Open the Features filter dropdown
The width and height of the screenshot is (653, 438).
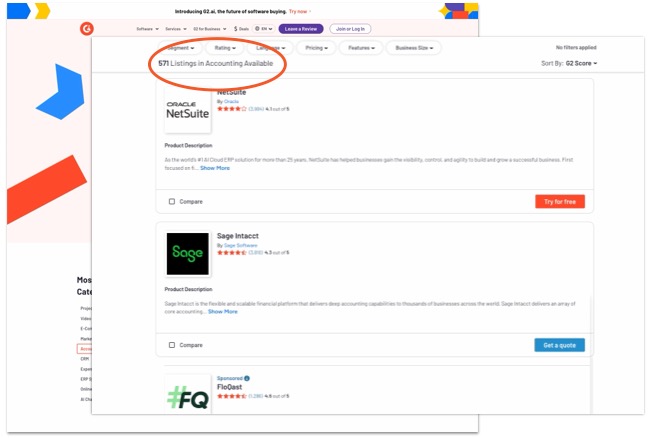click(x=361, y=48)
